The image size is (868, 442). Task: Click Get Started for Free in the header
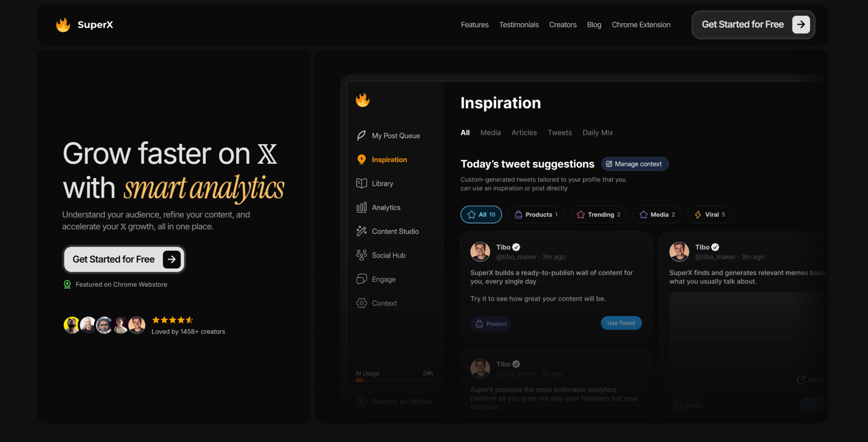point(753,24)
